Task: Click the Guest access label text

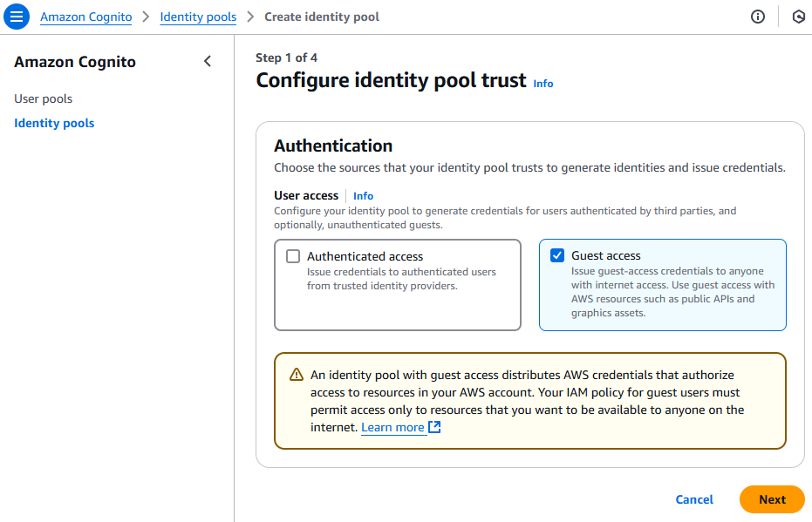Action: 606,255
